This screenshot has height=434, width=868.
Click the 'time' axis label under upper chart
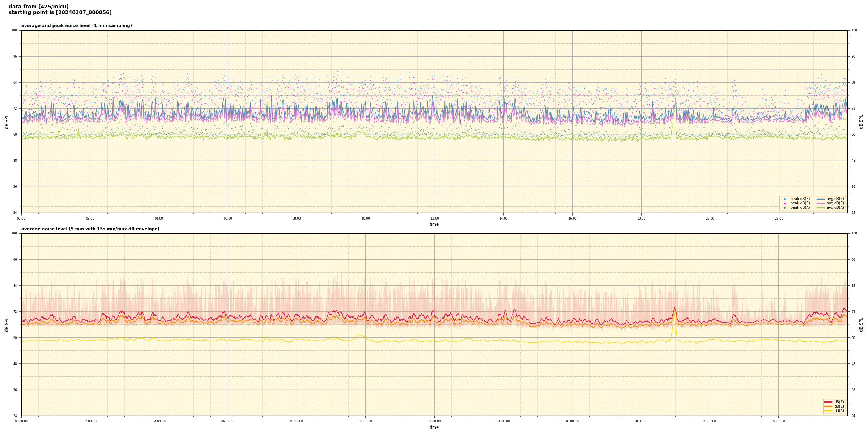[434, 224]
